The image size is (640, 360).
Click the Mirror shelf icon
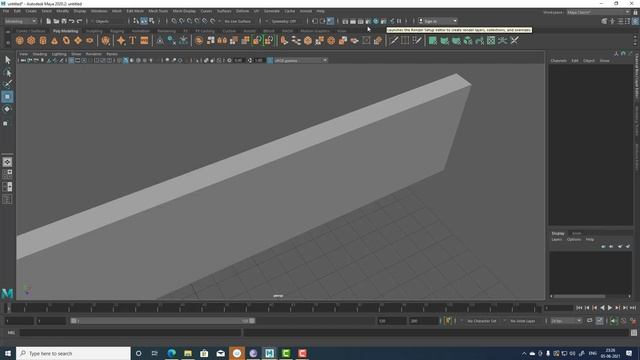(x=222, y=40)
